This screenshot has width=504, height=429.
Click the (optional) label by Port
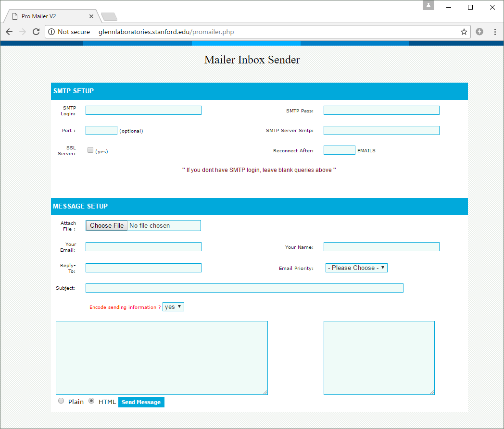coord(131,131)
